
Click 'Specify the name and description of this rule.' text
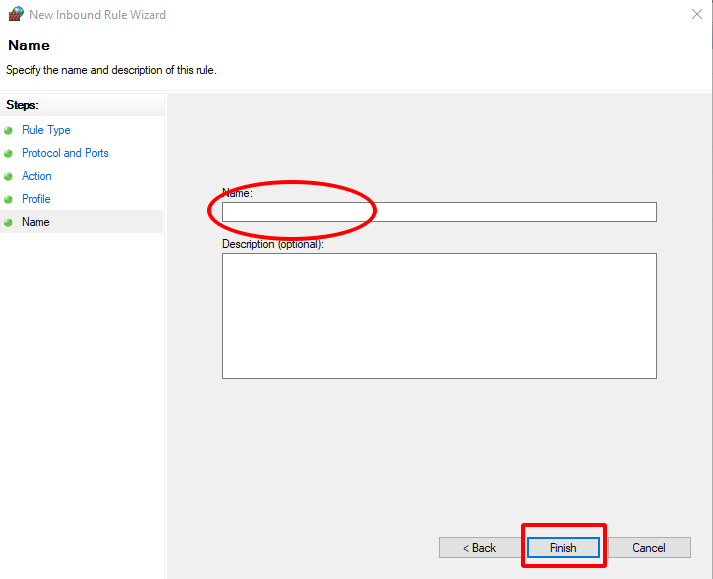point(111,70)
